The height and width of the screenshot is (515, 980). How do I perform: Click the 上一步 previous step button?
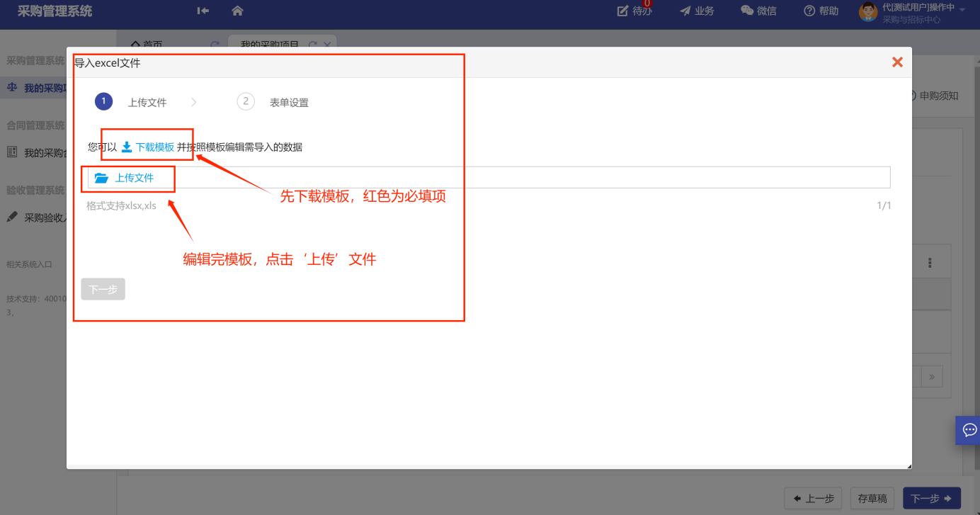813,498
